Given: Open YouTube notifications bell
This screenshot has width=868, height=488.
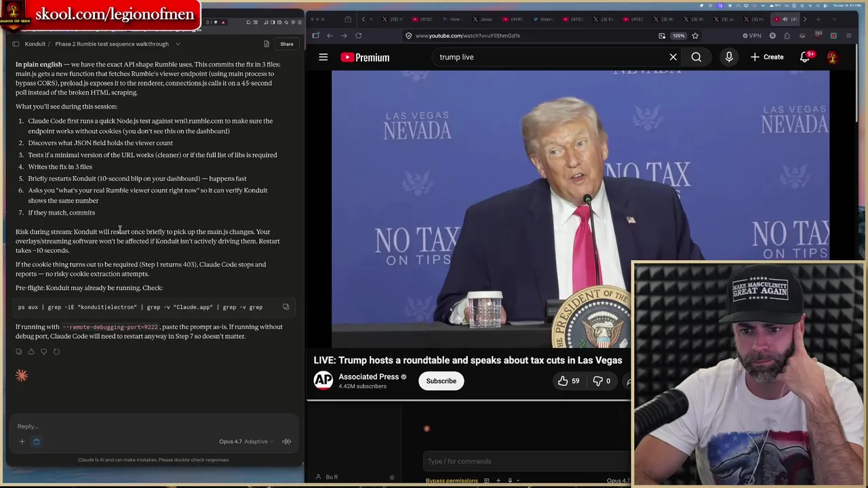Looking at the screenshot, I should click(x=805, y=58).
